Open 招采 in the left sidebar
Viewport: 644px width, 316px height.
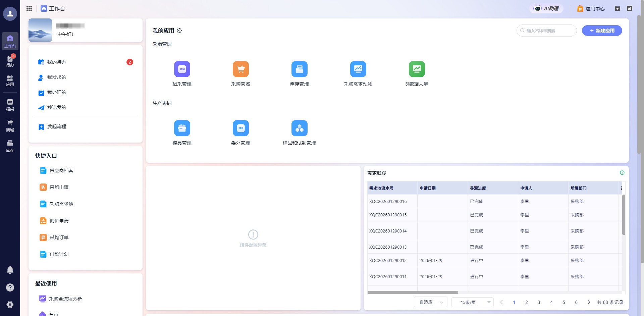pyautogui.click(x=10, y=105)
